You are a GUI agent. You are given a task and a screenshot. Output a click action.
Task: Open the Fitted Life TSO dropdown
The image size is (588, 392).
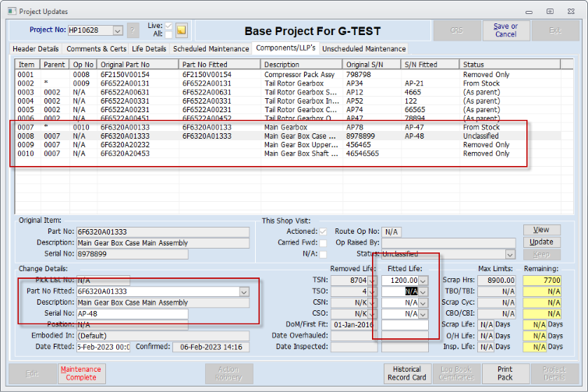pos(423,291)
